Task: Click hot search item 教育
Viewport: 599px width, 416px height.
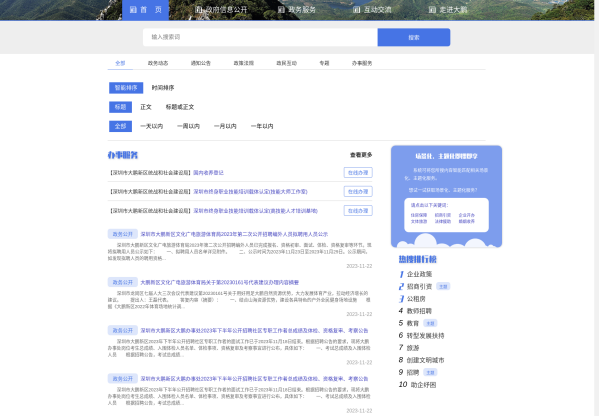Action: (413, 323)
